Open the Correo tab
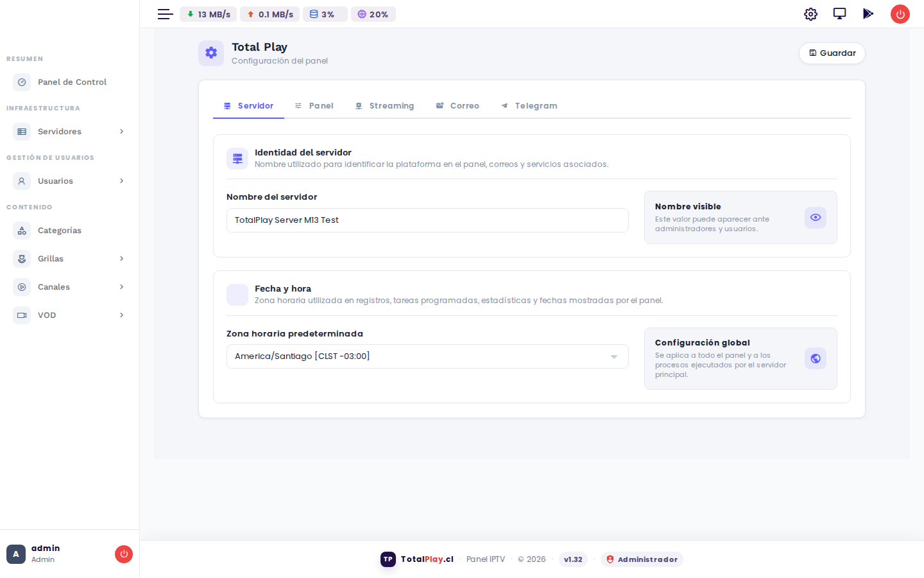 tap(458, 106)
